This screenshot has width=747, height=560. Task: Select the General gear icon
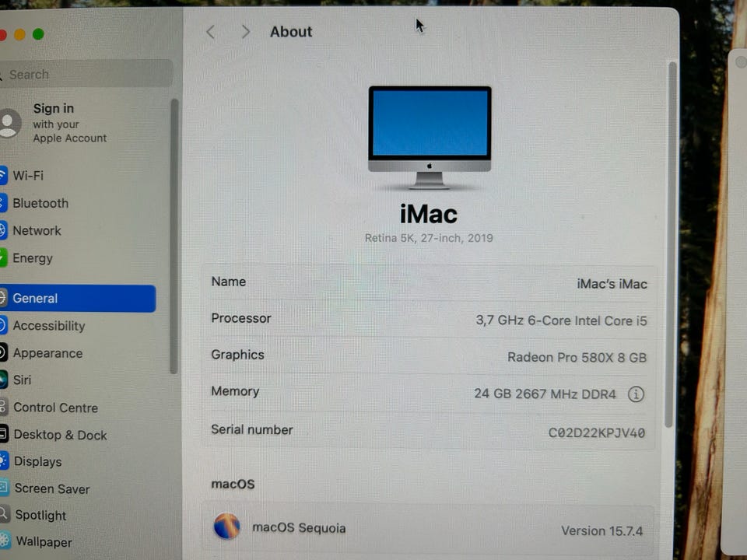coord(3,298)
